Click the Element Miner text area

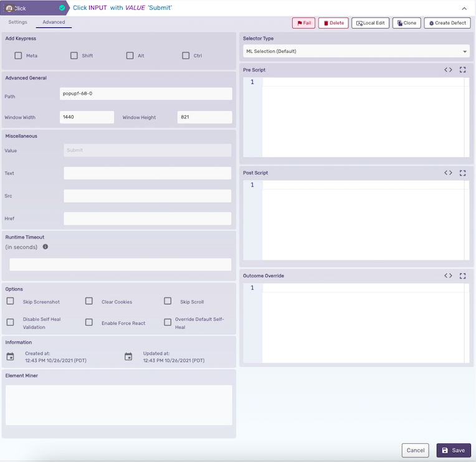click(x=119, y=405)
